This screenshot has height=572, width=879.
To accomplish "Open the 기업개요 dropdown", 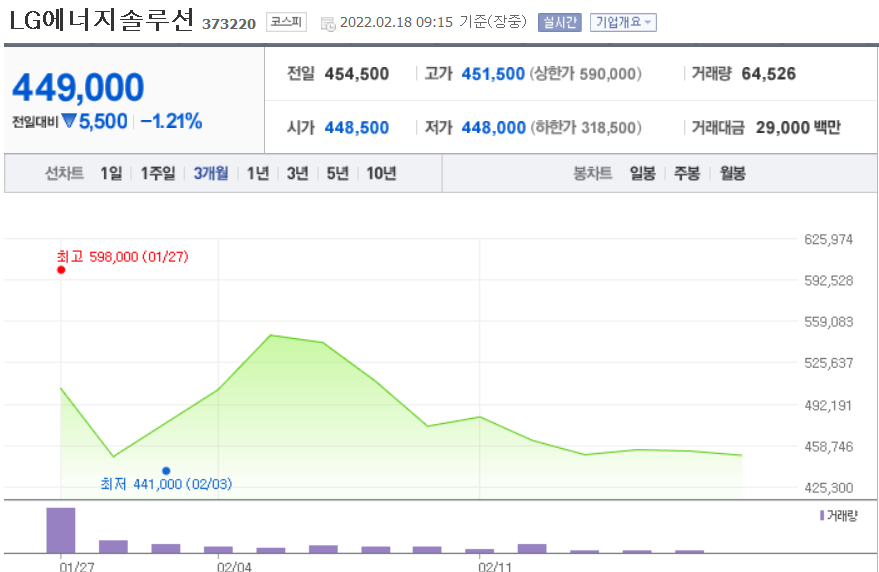I will click(623, 22).
